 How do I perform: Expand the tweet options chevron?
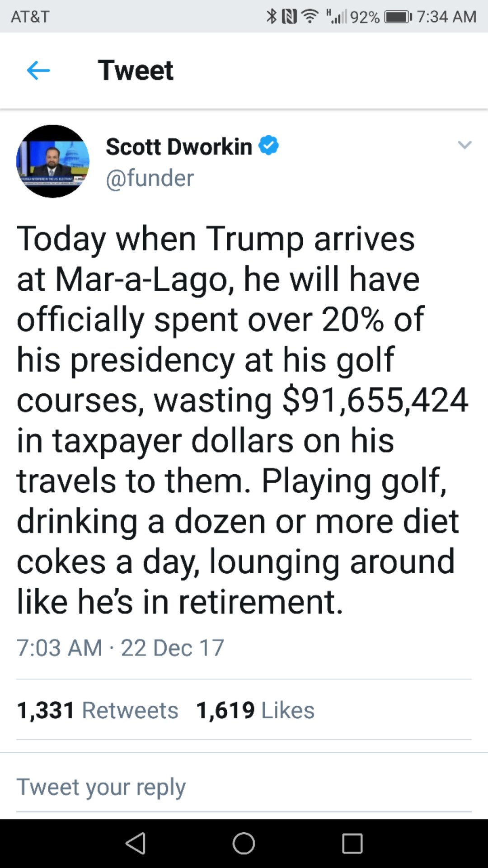click(x=465, y=145)
